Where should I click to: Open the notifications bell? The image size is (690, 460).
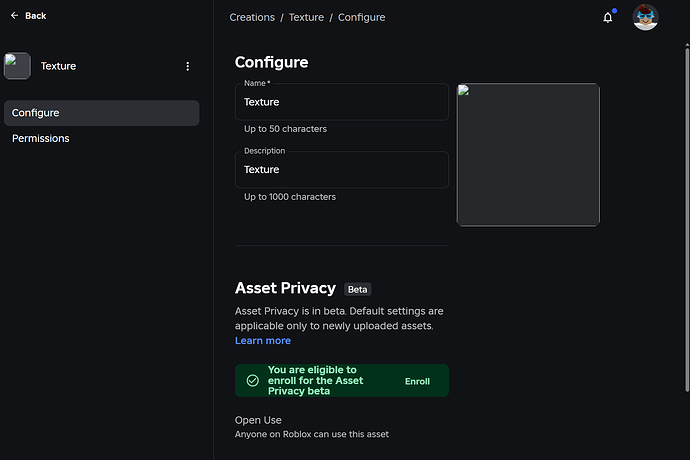click(x=608, y=18)
